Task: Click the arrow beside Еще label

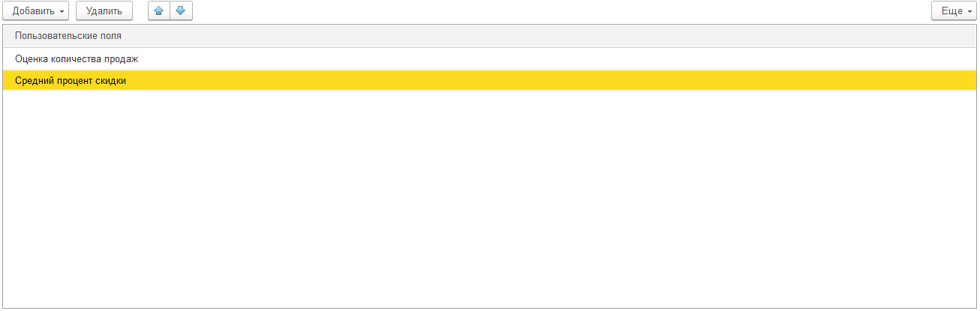Action: pyautogui.click(x=969, y=12)
